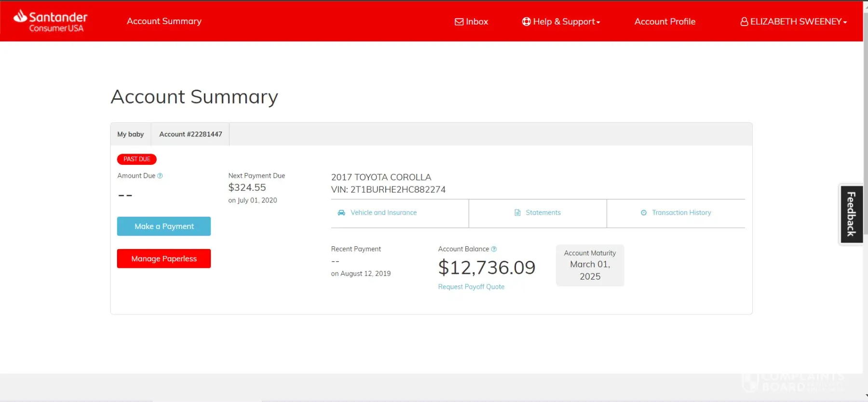Click the Amount Due help question icon

[x=160, y=176]
